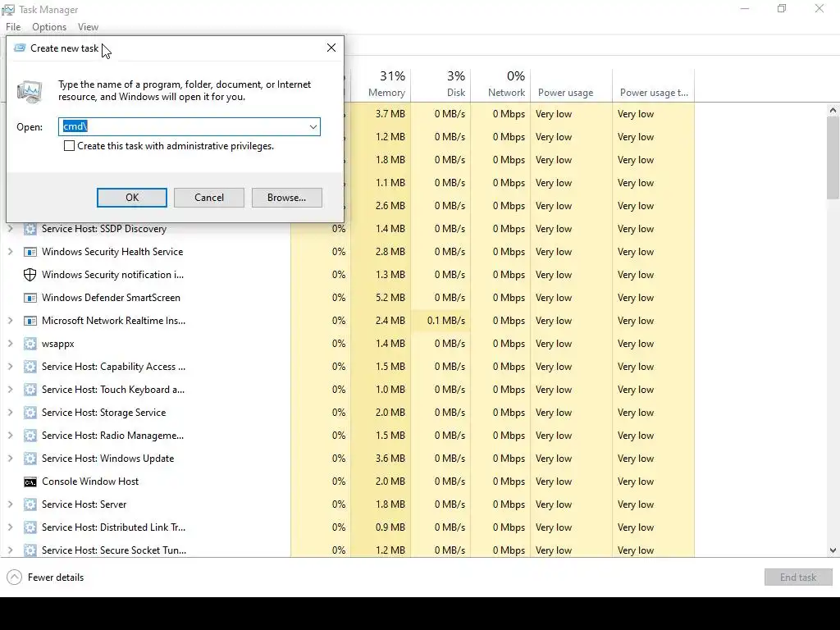Expand Service Host: Windows Update row

click(10, 459)
